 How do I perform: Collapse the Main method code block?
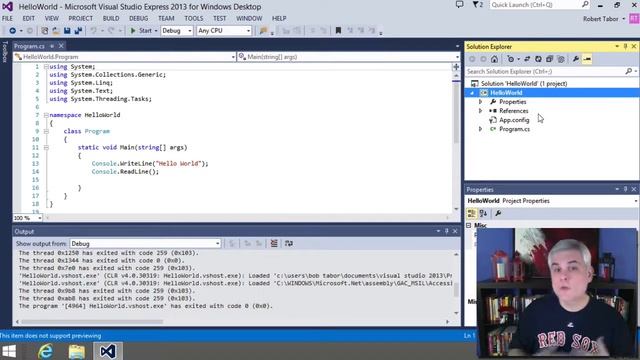pyautogui.click(x=46, y=147)
